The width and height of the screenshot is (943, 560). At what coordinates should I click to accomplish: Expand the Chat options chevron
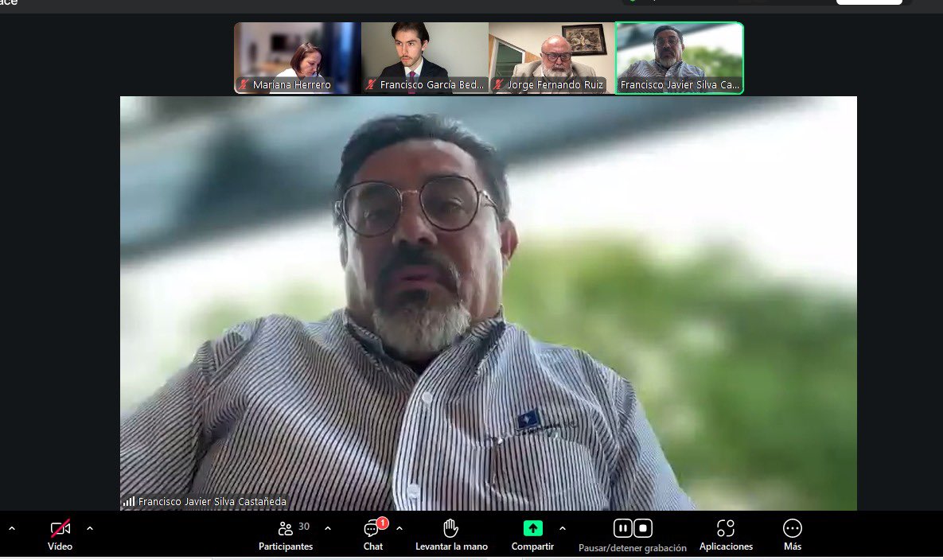(x=399, y=529)
